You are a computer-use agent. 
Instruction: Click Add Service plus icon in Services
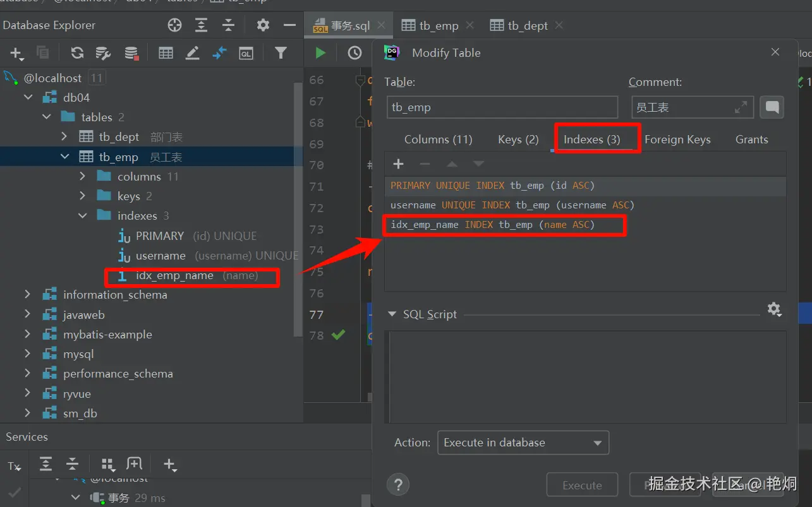[170, 465]
